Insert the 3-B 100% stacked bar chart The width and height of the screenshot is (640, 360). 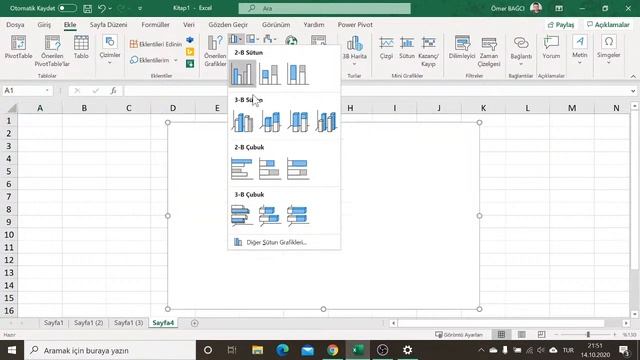coord(298,215)
